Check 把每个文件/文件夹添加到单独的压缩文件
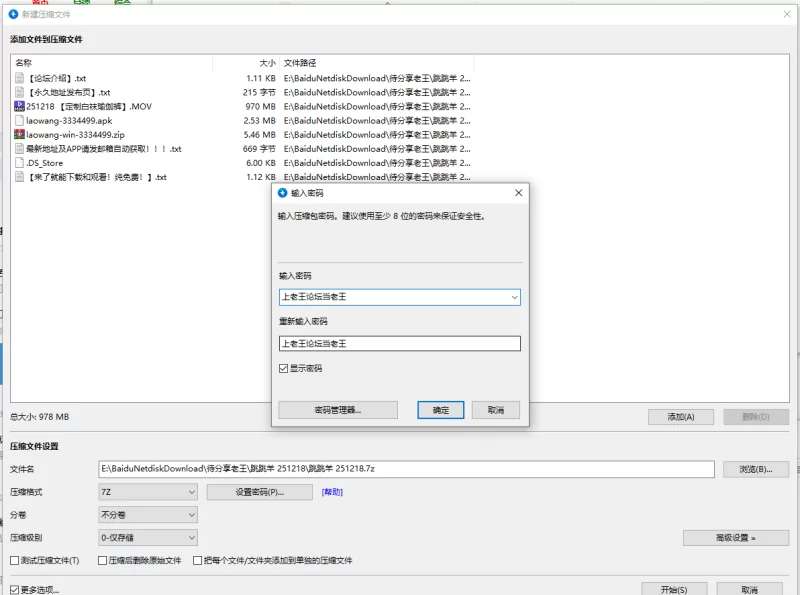The width and height of the screenshot is (800, 595). [197, 560]
